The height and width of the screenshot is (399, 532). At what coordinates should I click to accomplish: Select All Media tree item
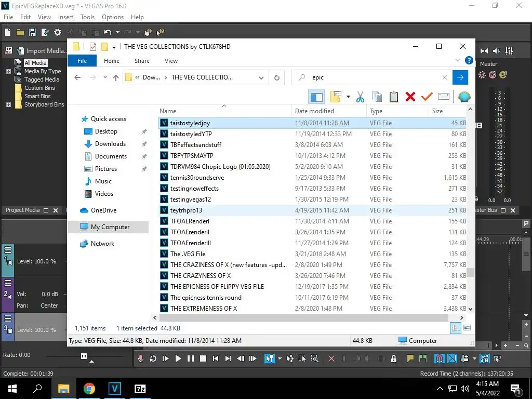coord(35,63)
